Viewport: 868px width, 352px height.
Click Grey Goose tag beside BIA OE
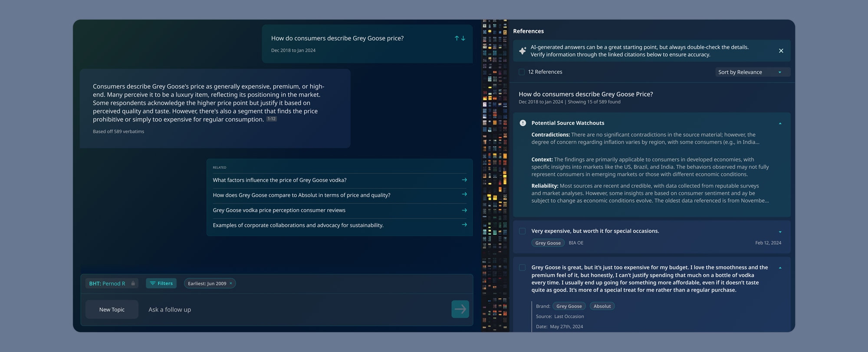[548, 243]
